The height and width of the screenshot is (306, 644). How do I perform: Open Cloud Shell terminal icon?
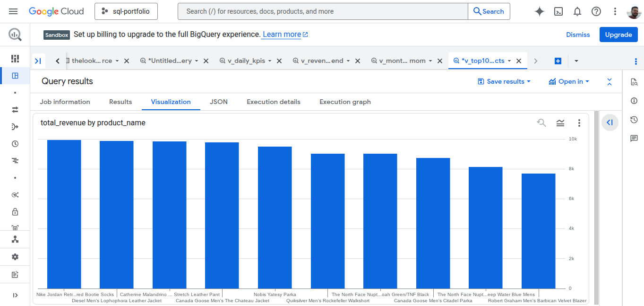[x=558, y=11]
